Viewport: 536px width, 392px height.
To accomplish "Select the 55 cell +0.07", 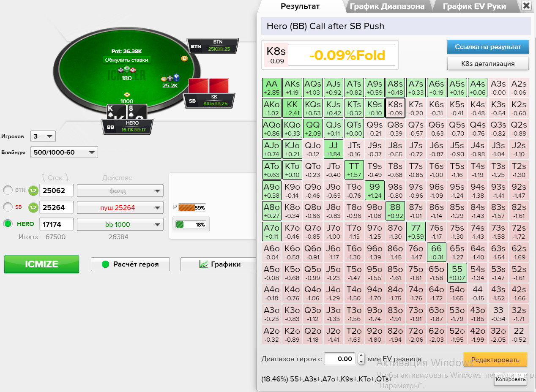I will pos(457,273).
